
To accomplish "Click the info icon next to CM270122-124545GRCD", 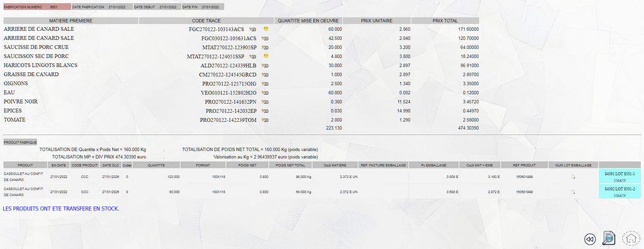I will click(x=265, y=74).
